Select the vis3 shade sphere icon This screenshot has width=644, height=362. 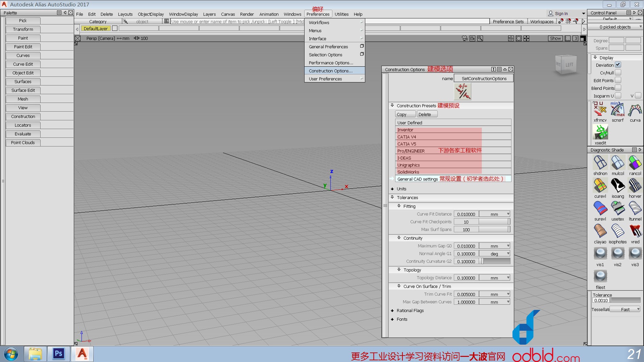click(635, 254)
